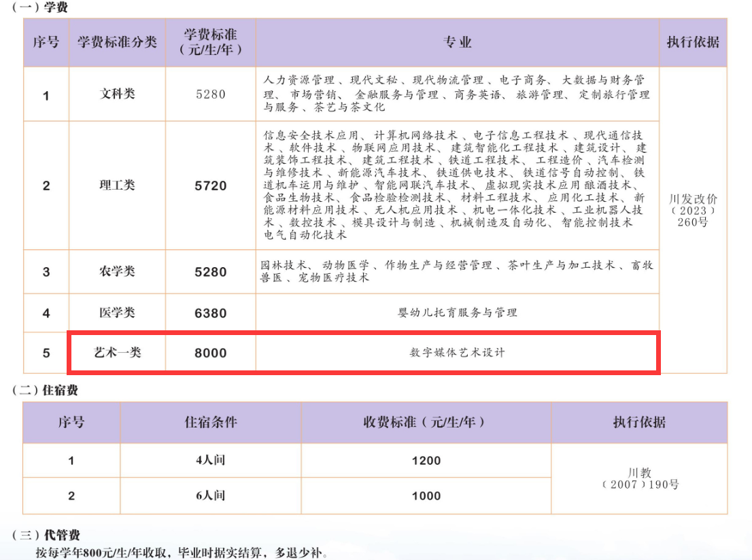Viewport: 752px width, 560px height.
Task: Click the '川教（2007）190号' basis cell
Action: tap(640, 478)
